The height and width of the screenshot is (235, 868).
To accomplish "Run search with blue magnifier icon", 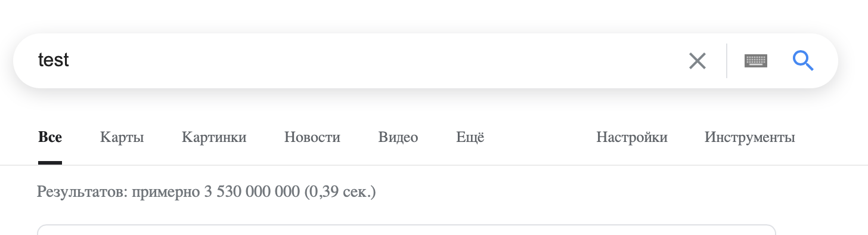I will 803,60.
